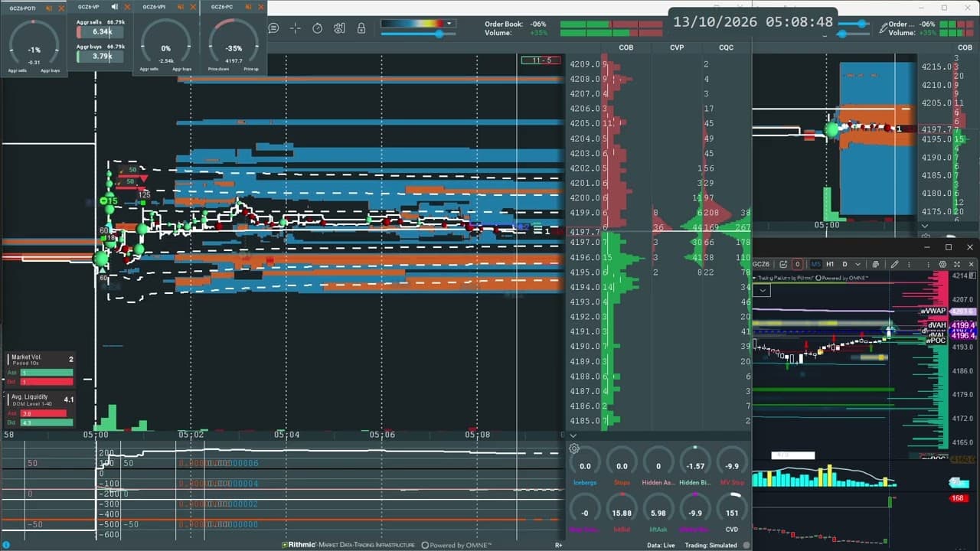
Task: Click the 11 - 5 indicator box
Action: pos(541,60)
